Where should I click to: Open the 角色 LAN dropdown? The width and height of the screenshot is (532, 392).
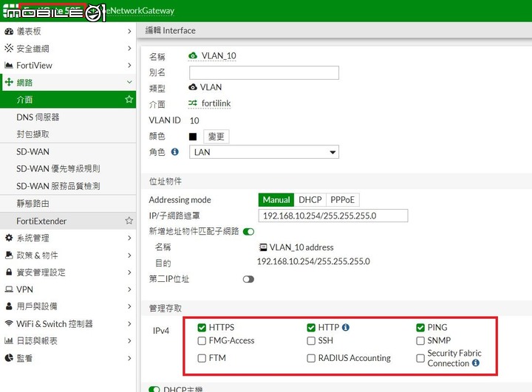[264, 152]
